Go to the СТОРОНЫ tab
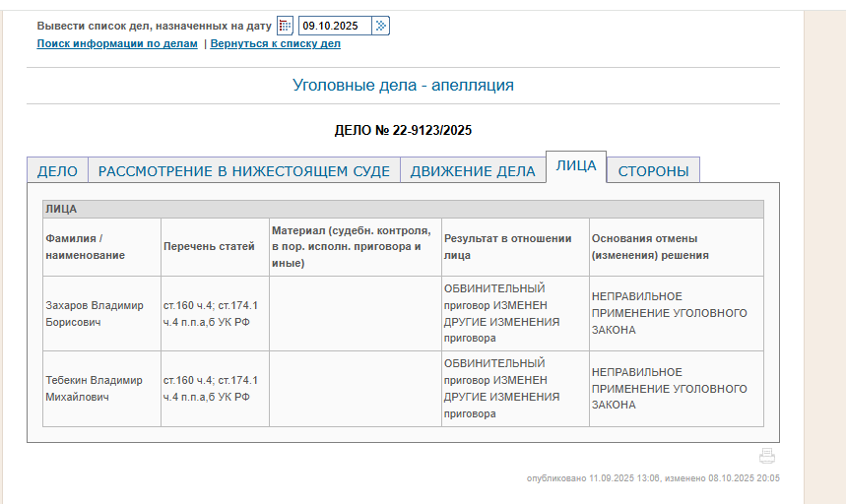This screenshot has height=504, width=846. (x=653, y=170)
